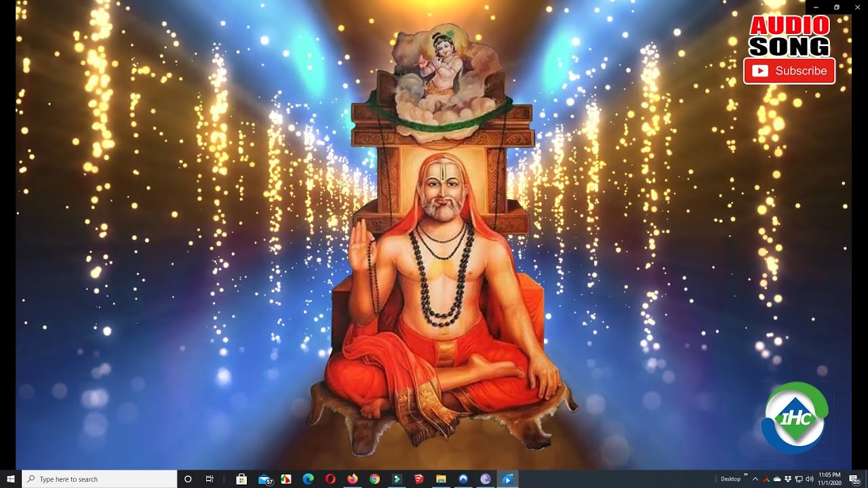Show hidden system tray icons
The width and height of the screenshot is (868, 488).
pos(755,479)
